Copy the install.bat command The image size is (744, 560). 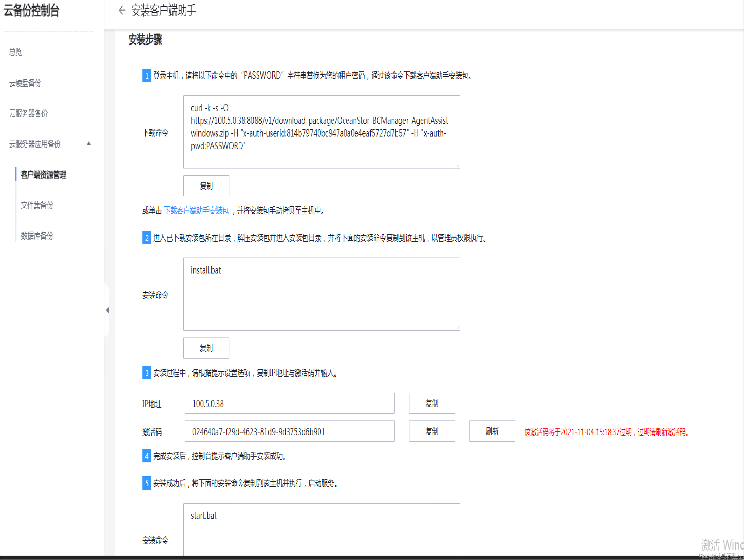click(x=206, y=348)
